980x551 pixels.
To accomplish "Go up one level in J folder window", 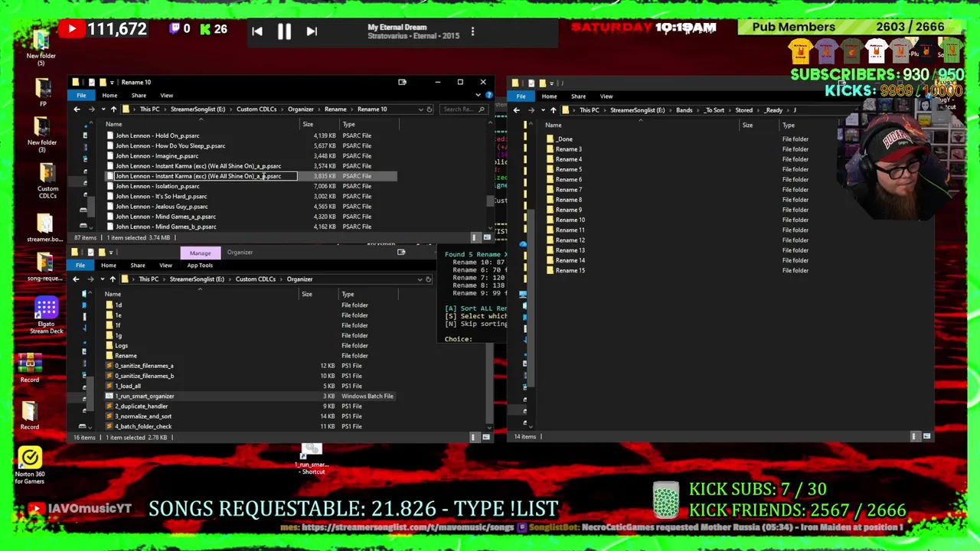I will (x=553, y=110).
